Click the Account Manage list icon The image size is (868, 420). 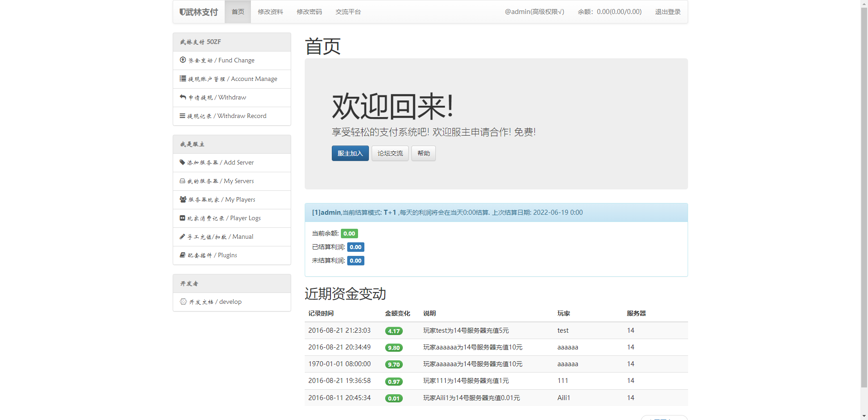pyautogui.click(x=183, y=78)
